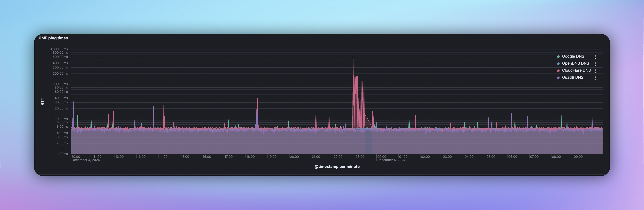Viewport: 644px width, 210px height.
Task: Toggle CloudFlare DNS series via legend label
Action: tap(576, 70)
